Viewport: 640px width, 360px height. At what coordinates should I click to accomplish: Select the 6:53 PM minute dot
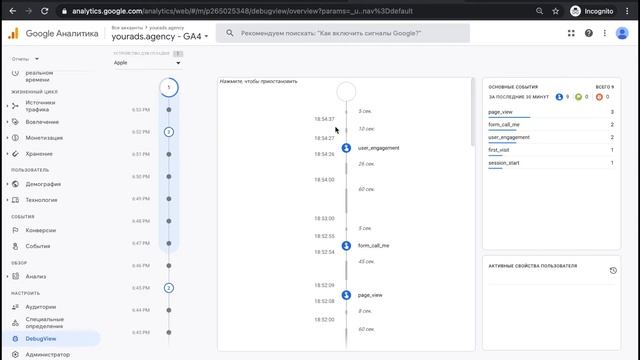click(x=169, y=109)
